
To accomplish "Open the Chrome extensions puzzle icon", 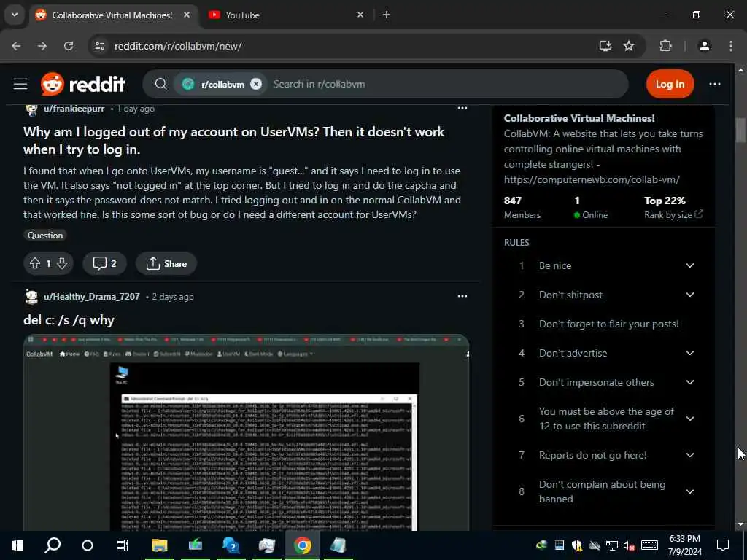I will tap(665, 46).
